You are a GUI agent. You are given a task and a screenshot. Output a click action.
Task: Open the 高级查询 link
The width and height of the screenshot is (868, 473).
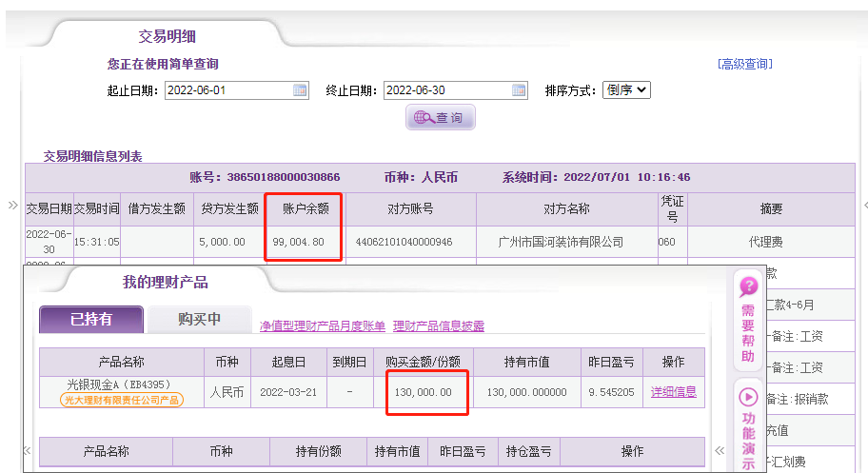pos(744,64)
